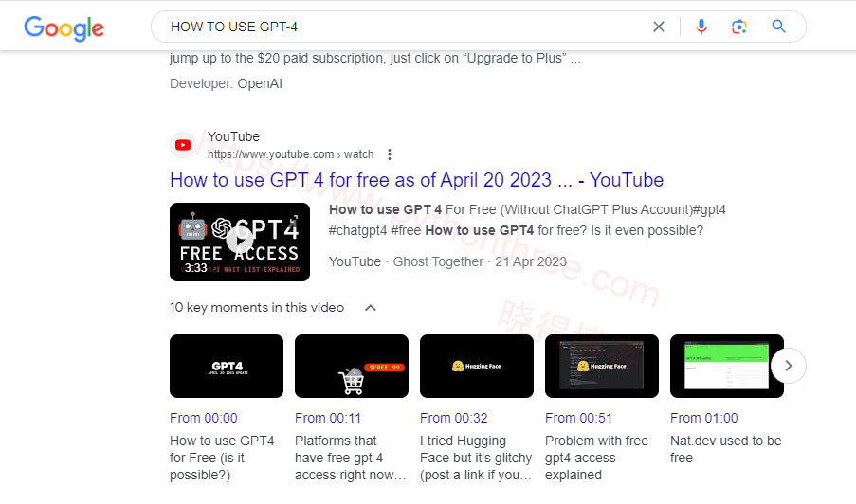The image size is (856, 504).
Task: Jump to From 00:00 timestamp
Action: pyautogui.click(x=204, y=418)
